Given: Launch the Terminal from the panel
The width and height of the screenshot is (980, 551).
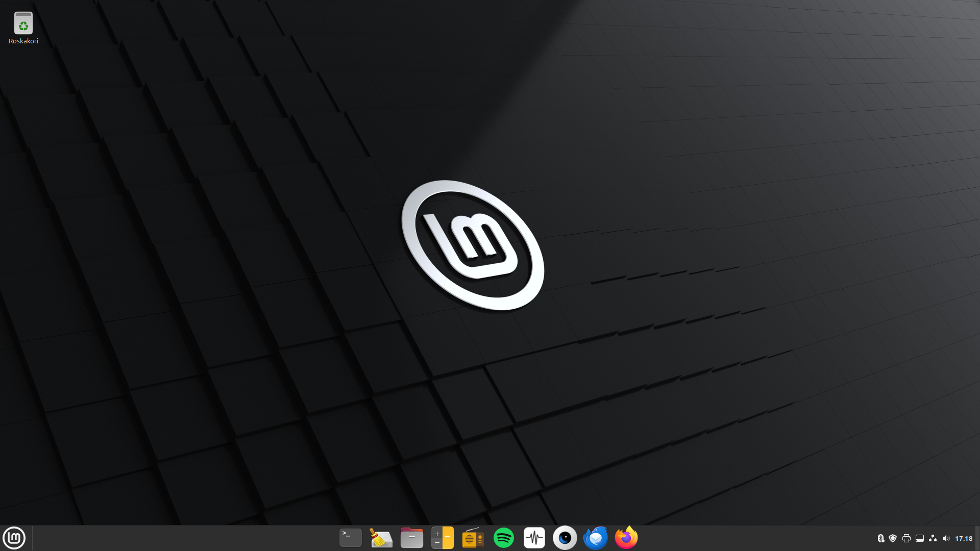Looking at the screenshot, I should point(351,538).
